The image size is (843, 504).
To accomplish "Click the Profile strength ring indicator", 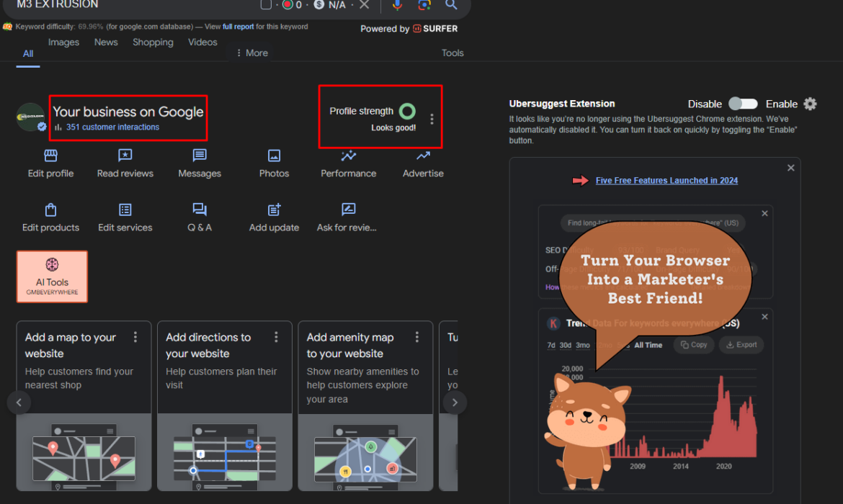I will pos(407,111).
